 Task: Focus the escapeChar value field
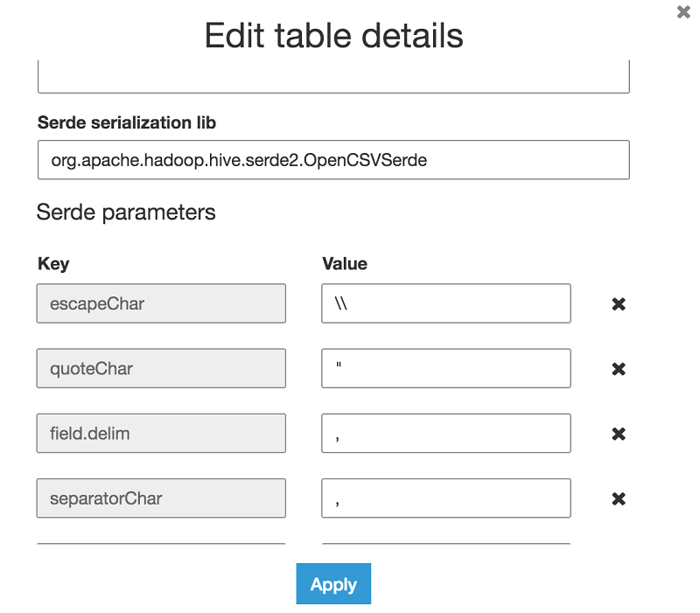[446, 303]
